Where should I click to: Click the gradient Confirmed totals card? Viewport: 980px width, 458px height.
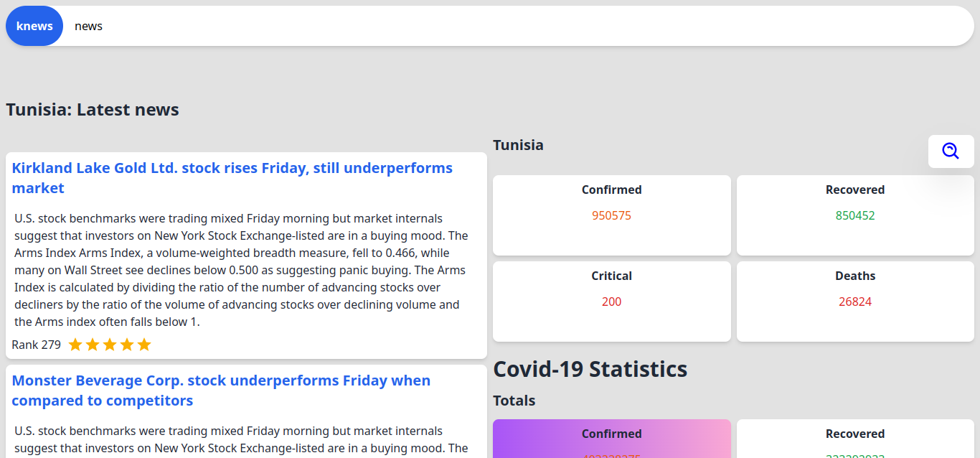611,439
